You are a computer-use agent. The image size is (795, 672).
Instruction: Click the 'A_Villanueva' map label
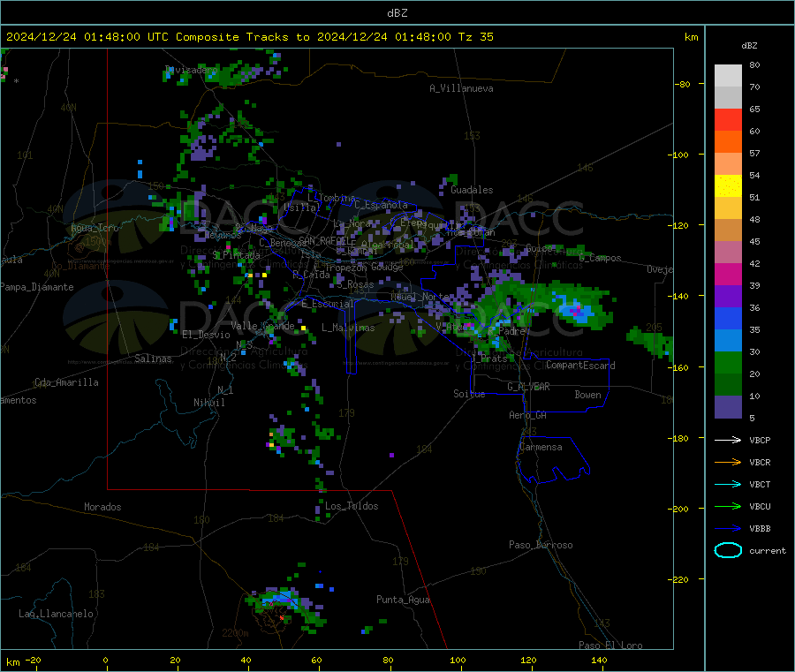[x=461, y=88]
